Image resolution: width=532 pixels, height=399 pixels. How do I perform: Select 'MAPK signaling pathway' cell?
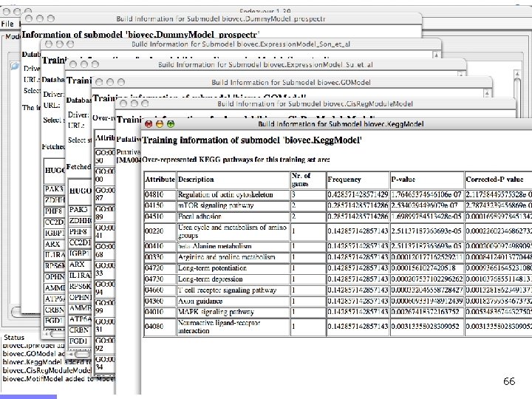[233, 312]
